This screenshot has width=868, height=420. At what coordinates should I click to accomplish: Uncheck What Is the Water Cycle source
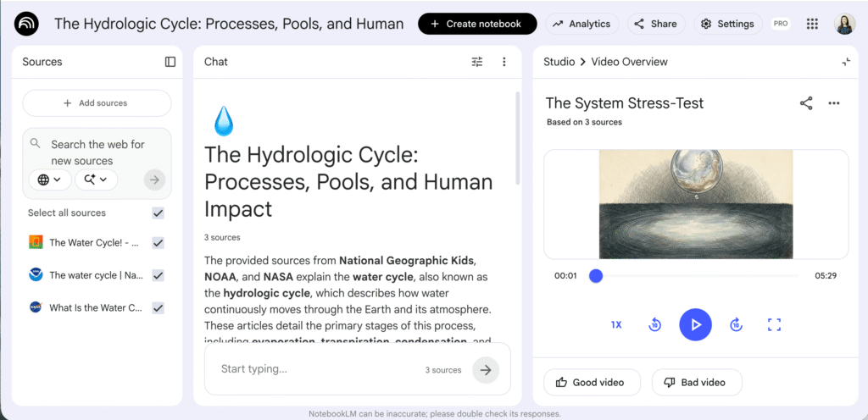pyautogui.click(x=159, y=308)
